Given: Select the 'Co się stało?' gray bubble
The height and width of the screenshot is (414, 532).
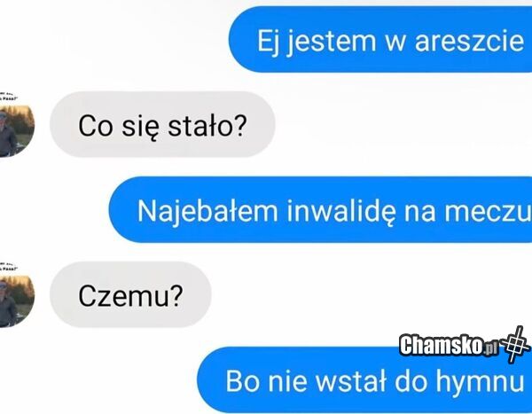Looking at the screenshot, I should pyautogui.click(x=162, y=124).
